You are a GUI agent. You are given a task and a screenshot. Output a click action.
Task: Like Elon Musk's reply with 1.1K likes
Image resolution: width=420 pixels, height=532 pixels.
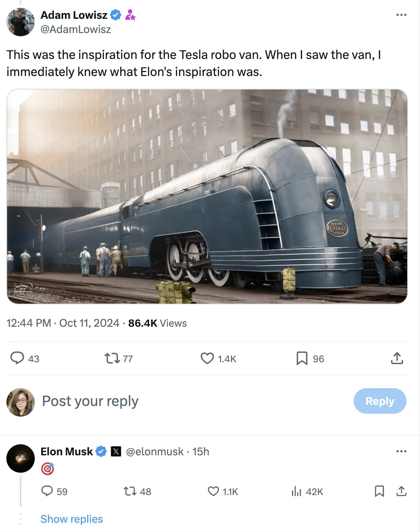213,491
